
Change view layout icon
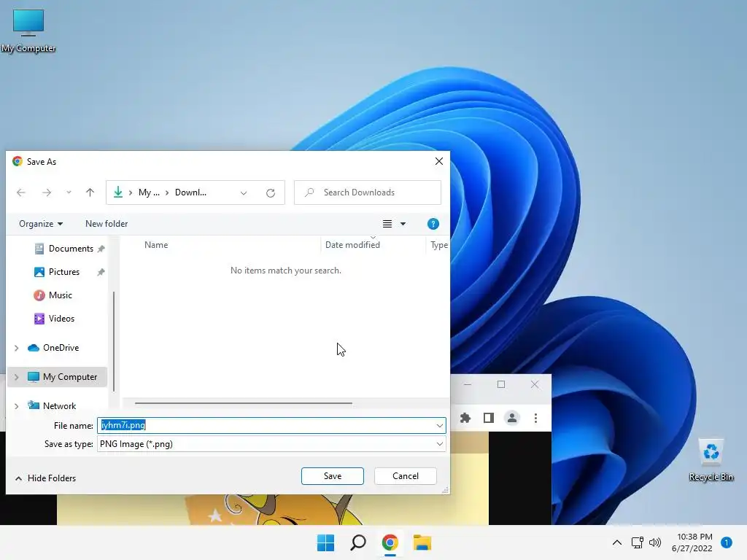(x=387, y=224)
